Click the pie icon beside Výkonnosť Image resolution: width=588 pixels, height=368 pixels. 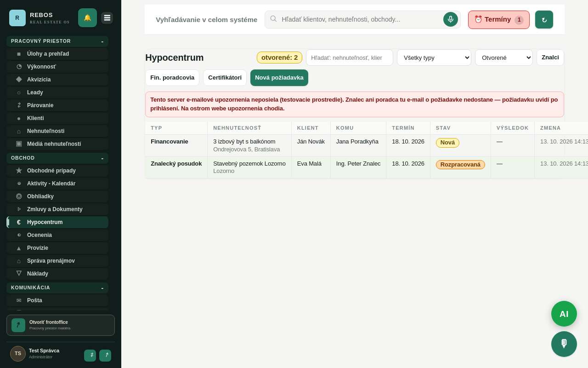pos(19,67)
